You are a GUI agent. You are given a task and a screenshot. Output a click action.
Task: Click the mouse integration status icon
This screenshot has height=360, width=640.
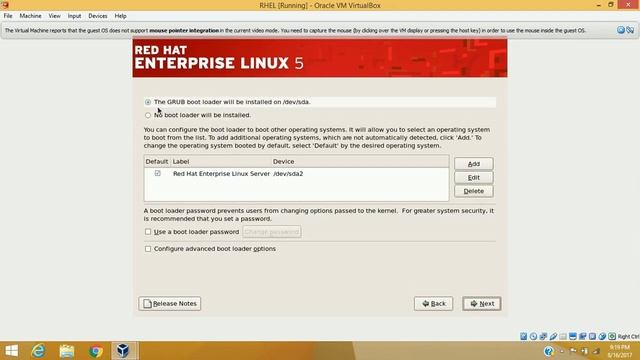[602, 336]
